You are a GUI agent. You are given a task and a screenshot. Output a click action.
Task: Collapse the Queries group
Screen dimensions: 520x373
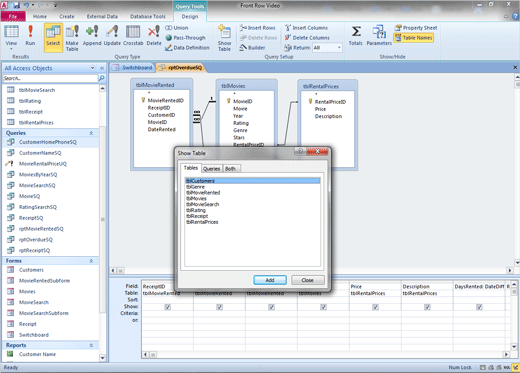click(x=91, y=133)
